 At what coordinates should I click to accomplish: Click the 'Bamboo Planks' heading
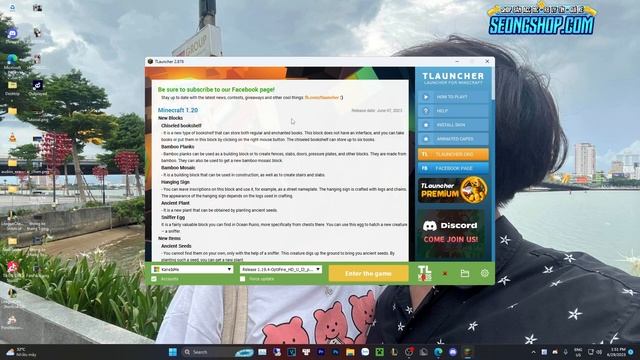(178, 147)
